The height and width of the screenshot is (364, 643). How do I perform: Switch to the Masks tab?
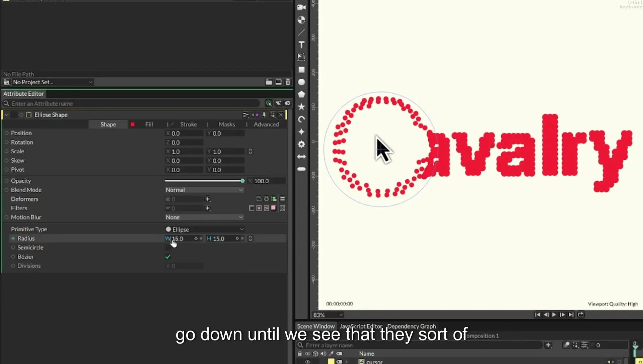tap(227, 124)
